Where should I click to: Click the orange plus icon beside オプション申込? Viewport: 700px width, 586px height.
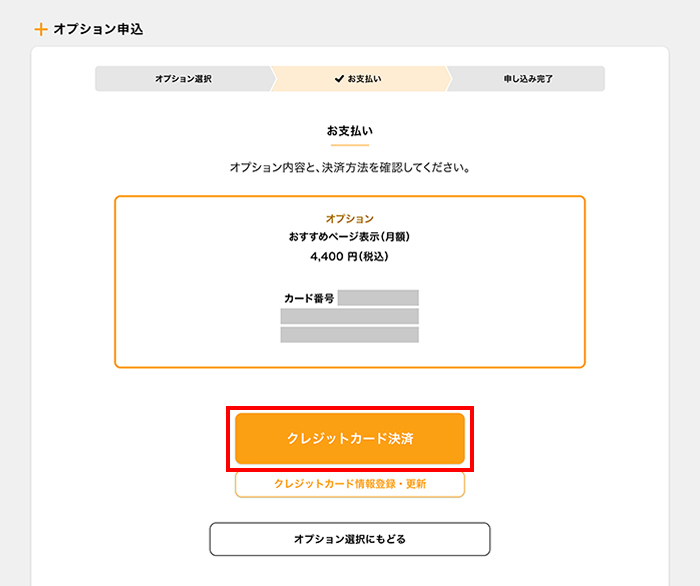point(41,30)
